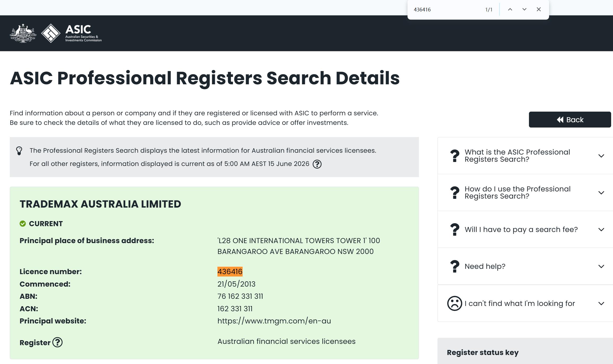Click the lightbulb info icon

pos(19,151)
